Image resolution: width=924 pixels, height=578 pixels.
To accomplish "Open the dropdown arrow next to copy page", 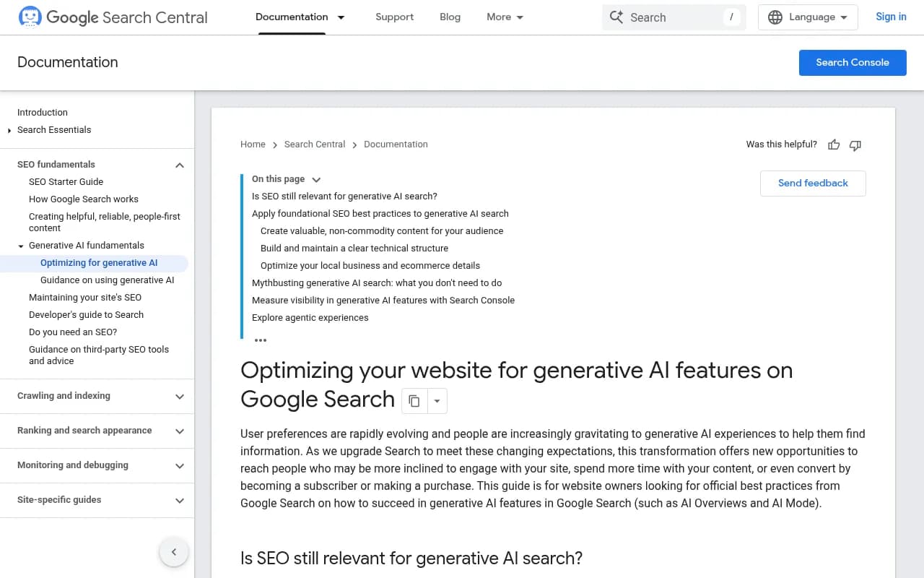I will (x=437, y=401).
